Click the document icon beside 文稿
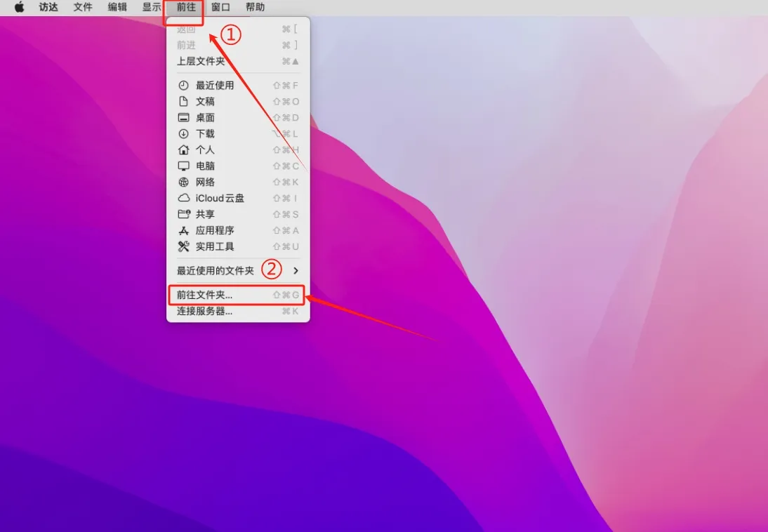 [x=184, y=102]
